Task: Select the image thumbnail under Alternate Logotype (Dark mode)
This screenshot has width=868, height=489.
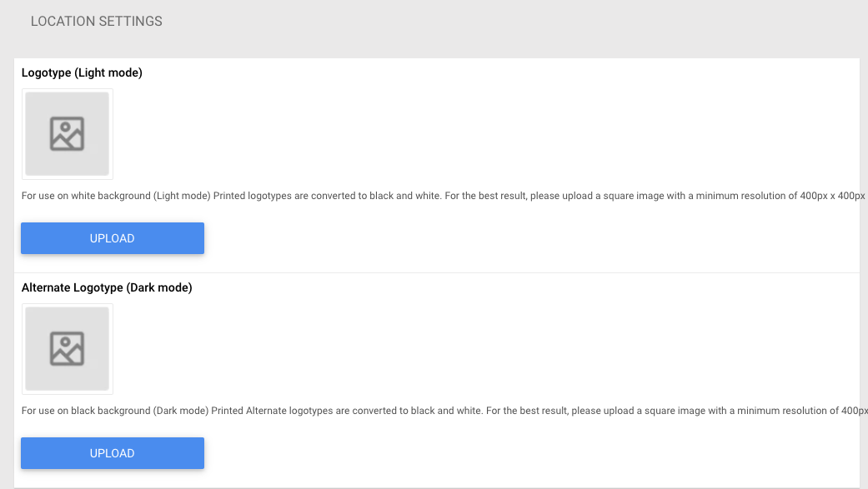Action: point(67,348)
